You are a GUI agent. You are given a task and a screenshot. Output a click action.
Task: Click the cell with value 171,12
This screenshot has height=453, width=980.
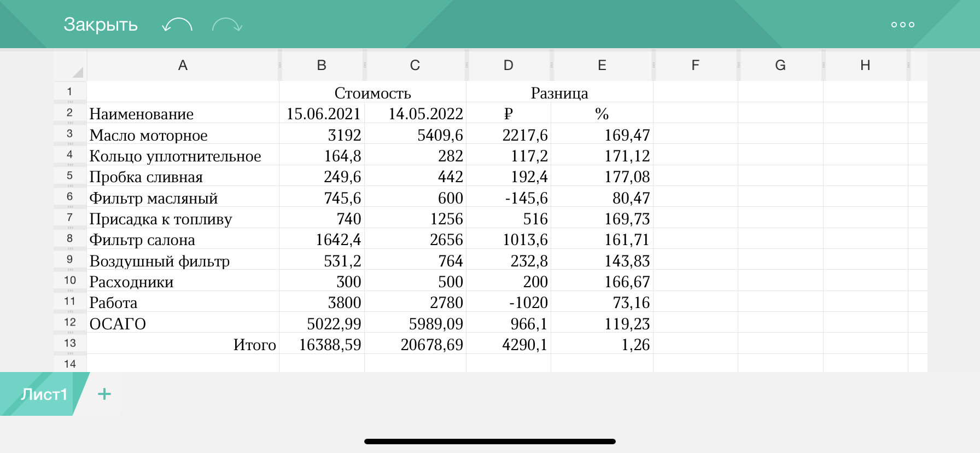coord(602,155)
